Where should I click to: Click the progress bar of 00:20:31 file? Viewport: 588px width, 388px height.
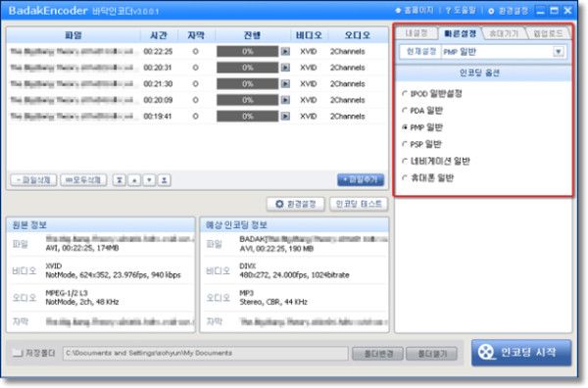tap(248, 68)
